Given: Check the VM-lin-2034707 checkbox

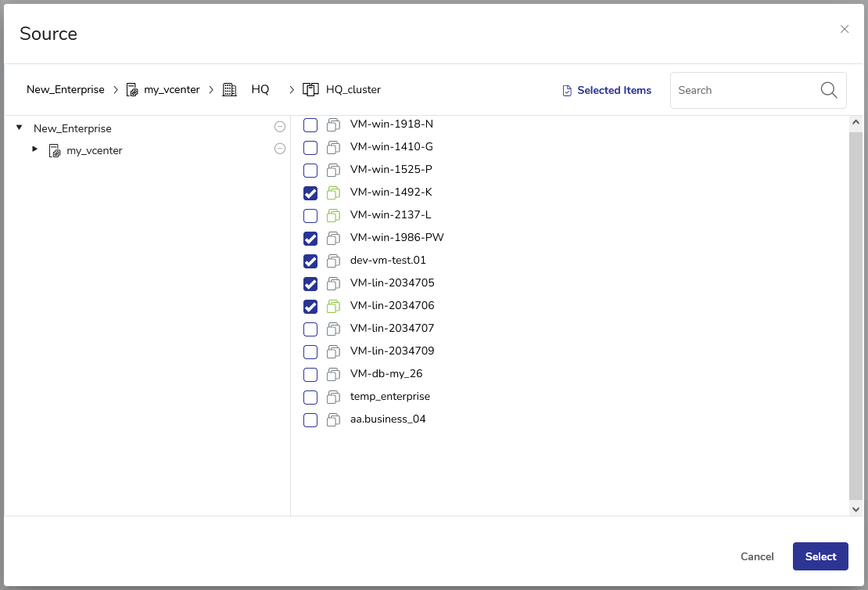Looking at the screenshot, I should [x=310, y=329].
